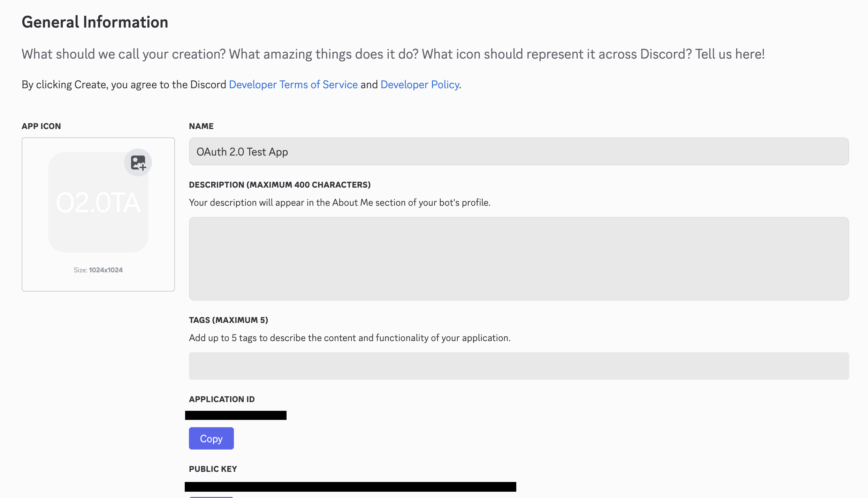This screenshot has width=868, height=498.
Task: Click the Name field with OAuth 2.0 Test App
Action: pyautogui.click(x=519, y=152)
